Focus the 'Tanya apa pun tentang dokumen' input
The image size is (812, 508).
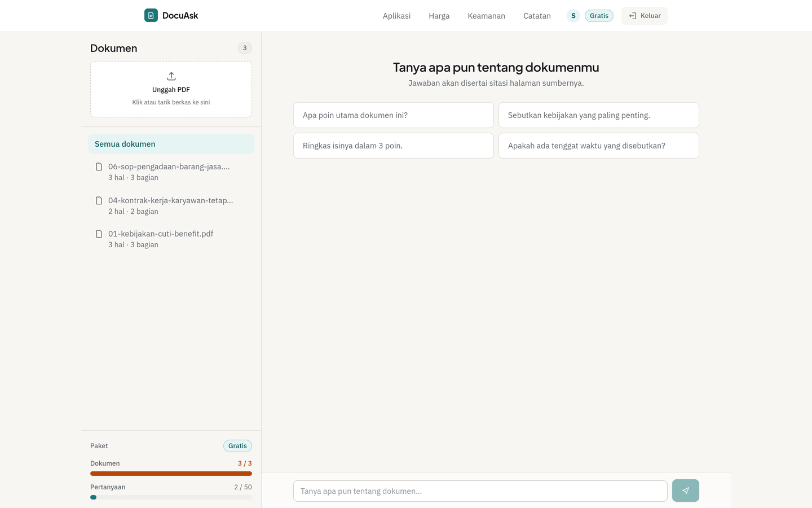point(480,491)
